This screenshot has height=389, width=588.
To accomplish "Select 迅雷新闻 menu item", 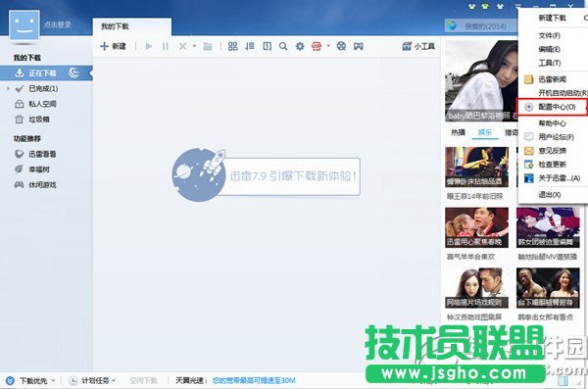I will coord(553,79).
